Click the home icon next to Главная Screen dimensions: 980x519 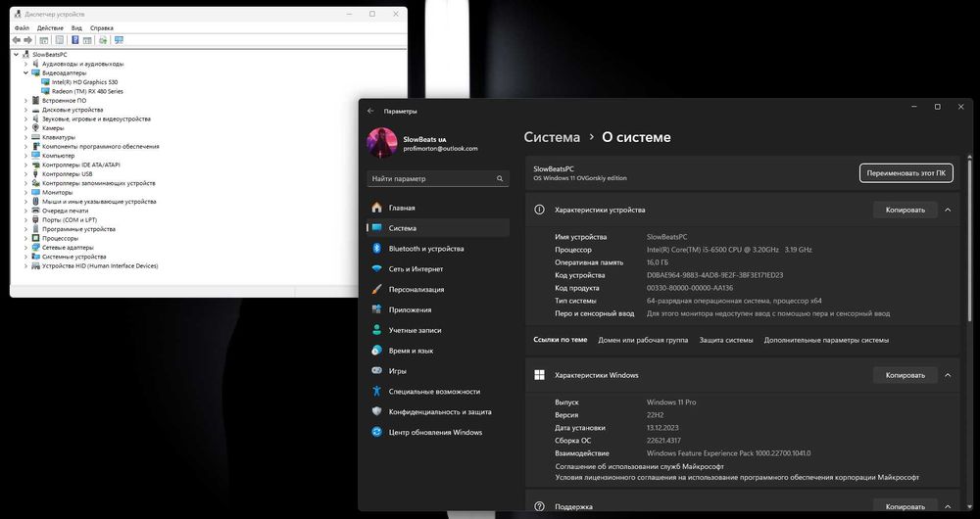tap(376, 208)
